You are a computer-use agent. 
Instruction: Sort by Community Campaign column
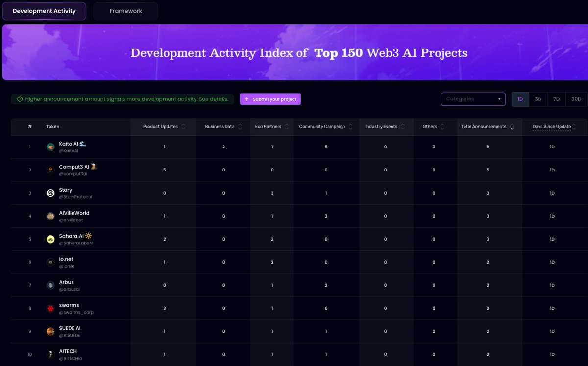coord(350,127)
